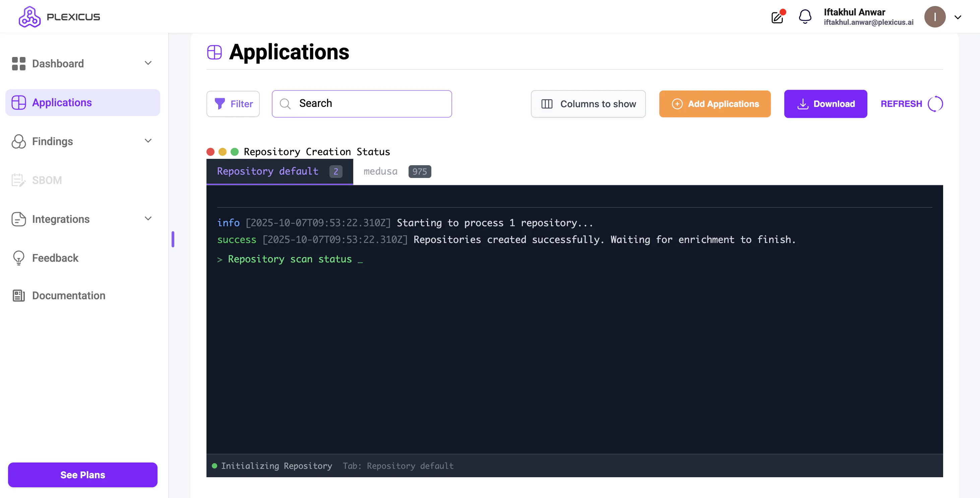Click the SBOM icon in sidebar
This screenshot has width=980, height=498.
click(19, 180)
